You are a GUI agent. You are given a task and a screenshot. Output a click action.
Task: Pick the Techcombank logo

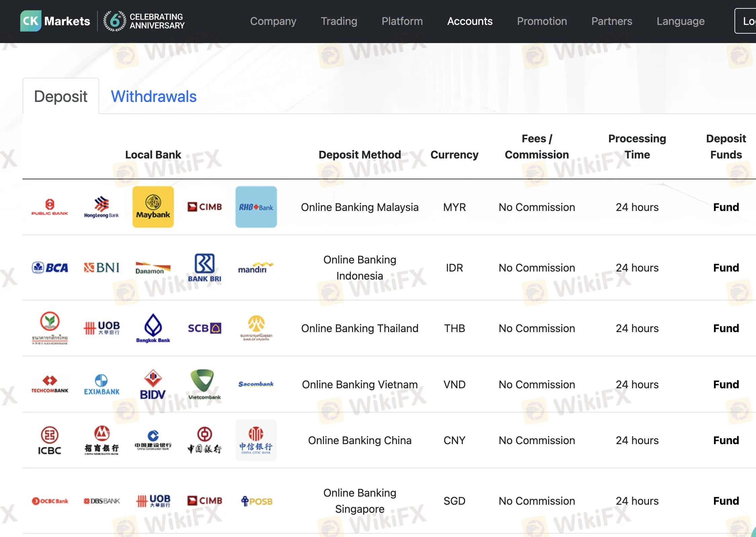click(50, 384)
